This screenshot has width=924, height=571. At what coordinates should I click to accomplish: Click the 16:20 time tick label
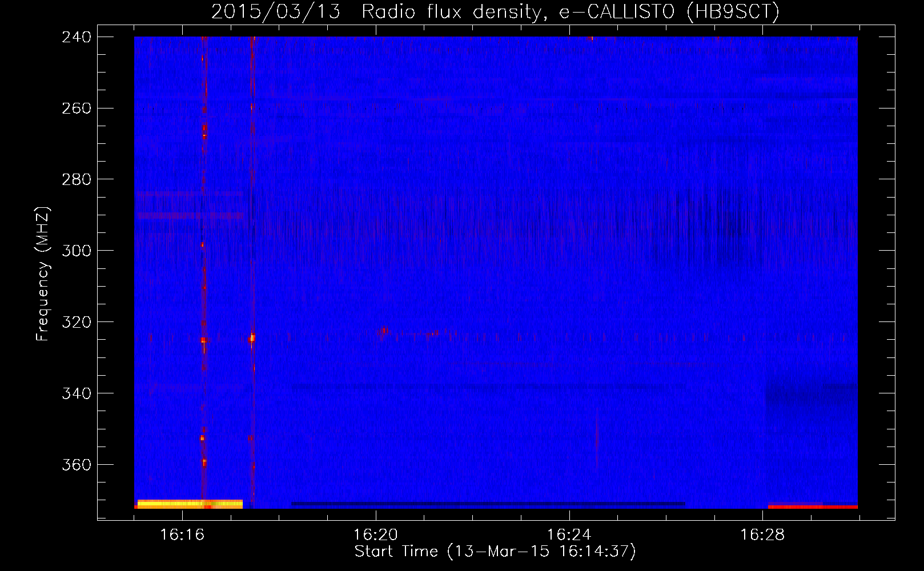376,535
